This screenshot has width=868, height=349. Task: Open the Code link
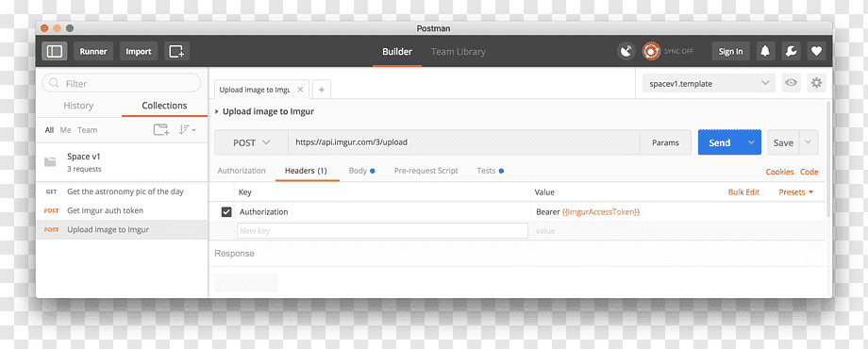(809, 172)
